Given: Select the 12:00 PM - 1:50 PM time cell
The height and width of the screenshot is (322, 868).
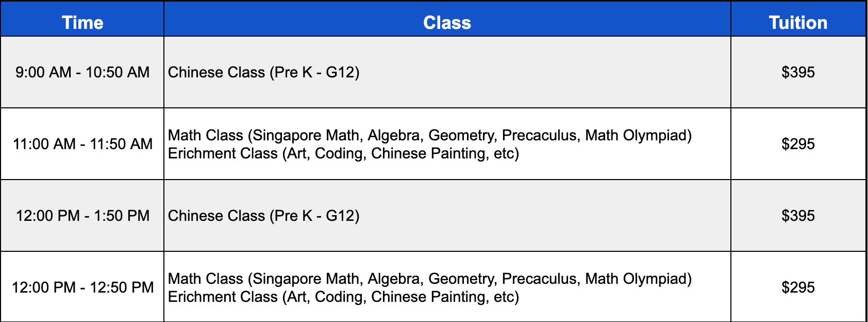Looking at the screenshot, I should (82, 216).
